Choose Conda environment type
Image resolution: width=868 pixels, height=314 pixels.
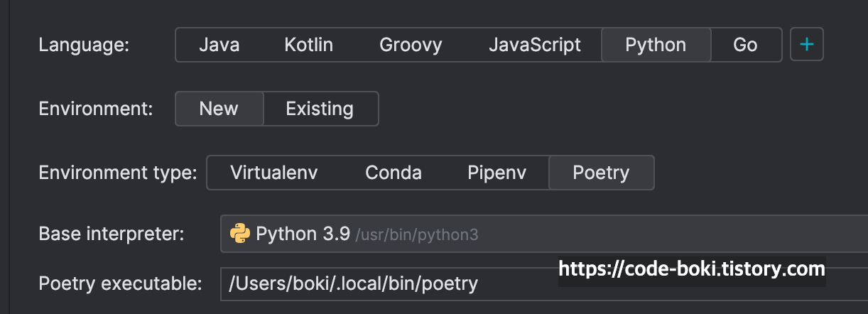pos(394,173)
